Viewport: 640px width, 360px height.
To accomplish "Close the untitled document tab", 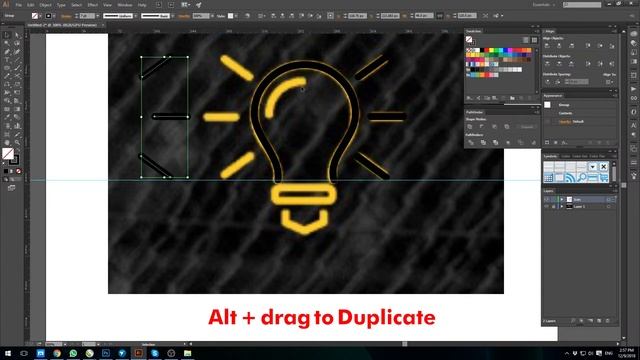I will click(103, 25).
